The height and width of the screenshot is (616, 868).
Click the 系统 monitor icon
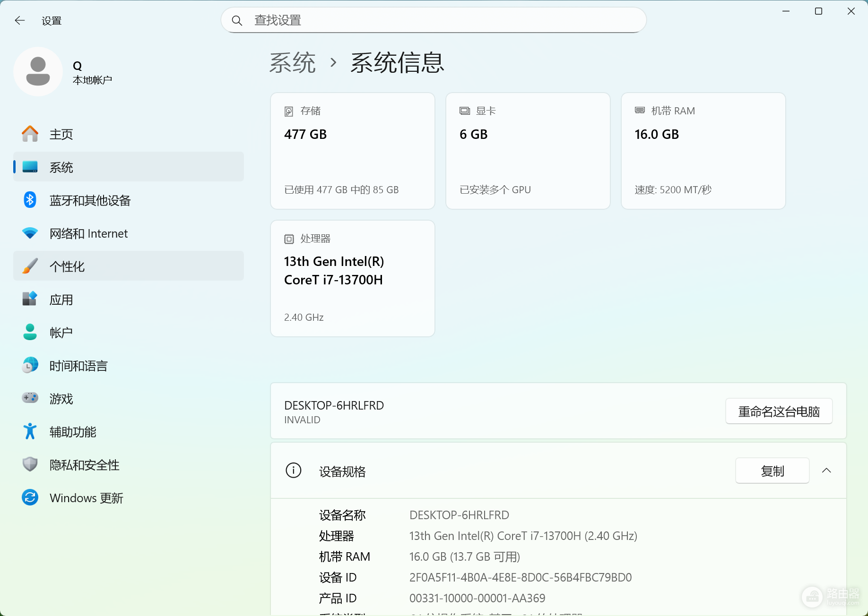coord(30,167)
